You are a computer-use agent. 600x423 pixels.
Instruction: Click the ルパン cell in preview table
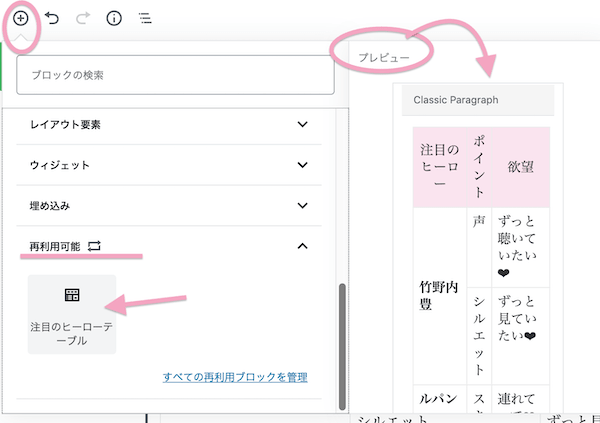coord(440,399)
